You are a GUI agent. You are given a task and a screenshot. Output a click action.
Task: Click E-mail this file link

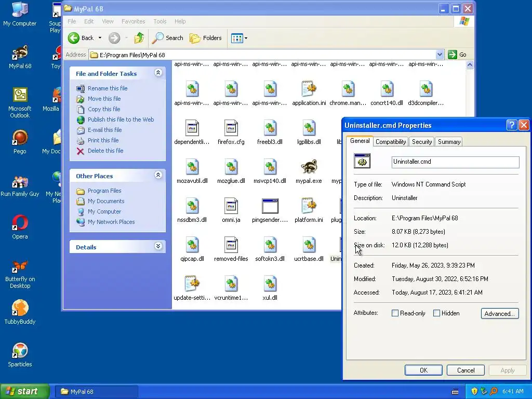click(x=104, y=129)
